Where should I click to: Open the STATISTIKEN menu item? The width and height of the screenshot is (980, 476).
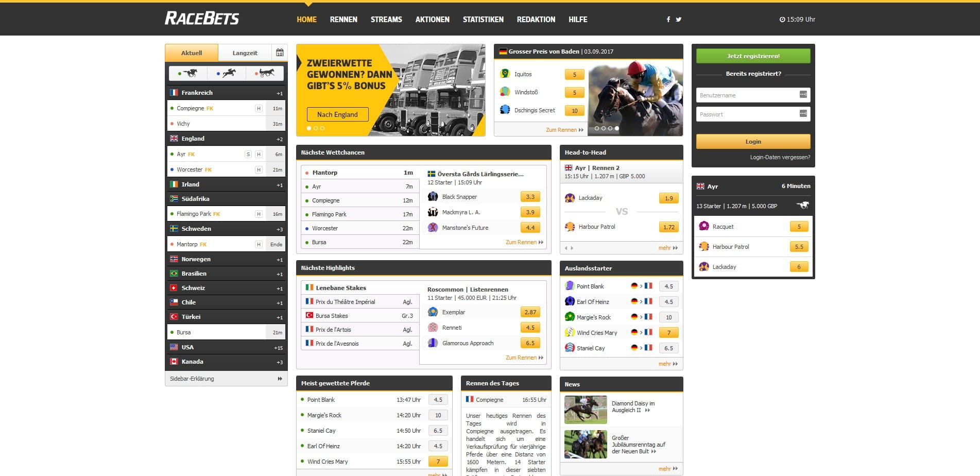(483, 20)
